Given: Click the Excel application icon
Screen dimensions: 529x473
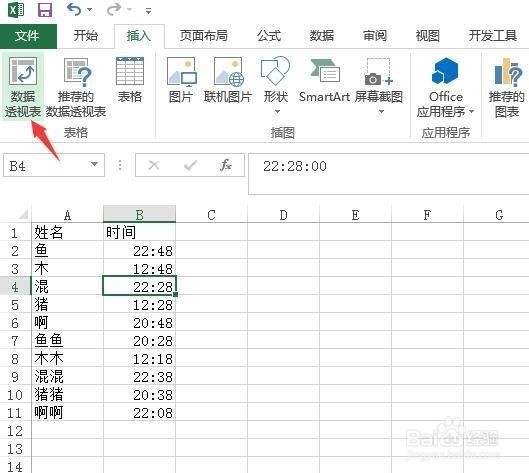Looking at the screenshot, I should tap(16, 10).
